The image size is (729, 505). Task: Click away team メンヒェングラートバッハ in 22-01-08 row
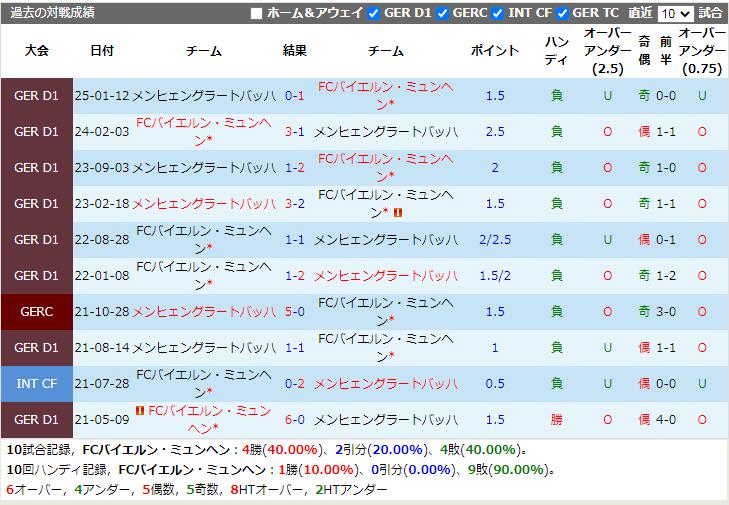[x=386, y=276]
